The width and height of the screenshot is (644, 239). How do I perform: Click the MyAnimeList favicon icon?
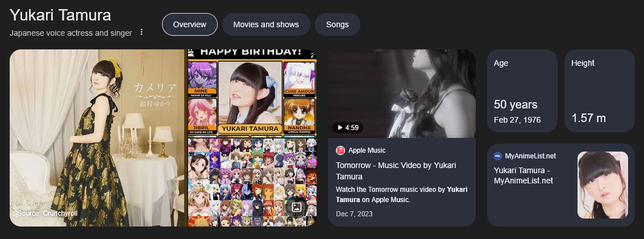[498, 156]
